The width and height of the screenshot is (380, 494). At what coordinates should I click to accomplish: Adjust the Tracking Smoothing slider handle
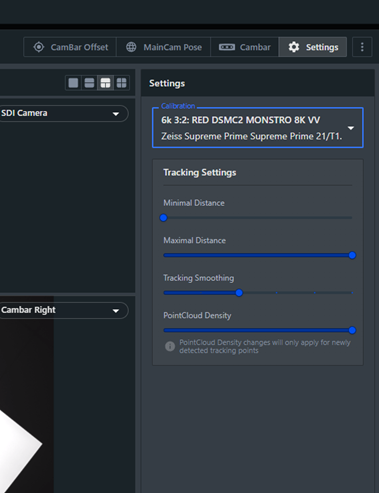tap(239, 293)
